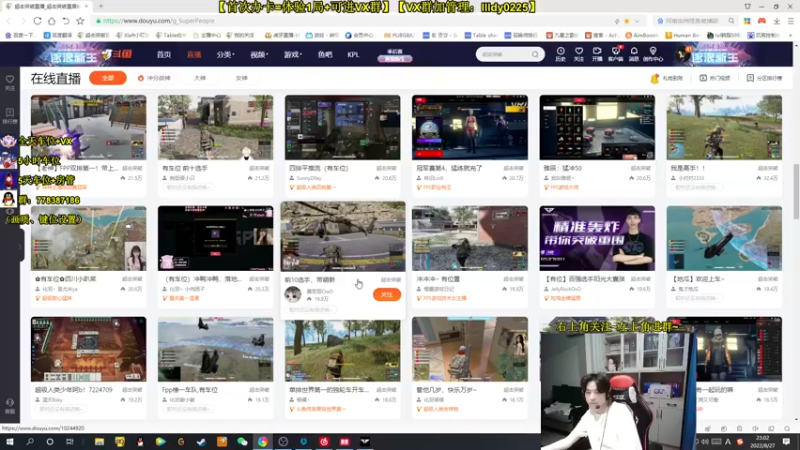Open the stream 冲冲冲~ 有位置
Image resolution: width=800 pixels, height=450 pixels.
tap(470, 238)
